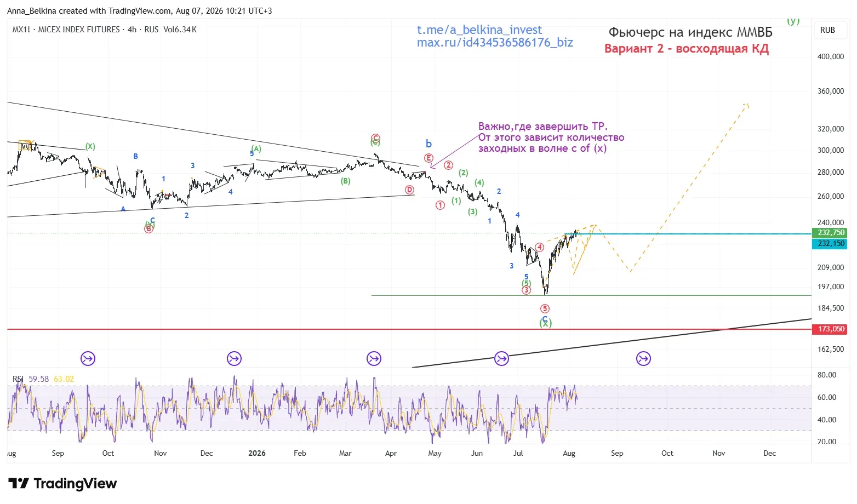Screen dimensions: 857x504
Task: Select the green '(B)' wave label
Action: pyautogui.click(x=345, y=181)
